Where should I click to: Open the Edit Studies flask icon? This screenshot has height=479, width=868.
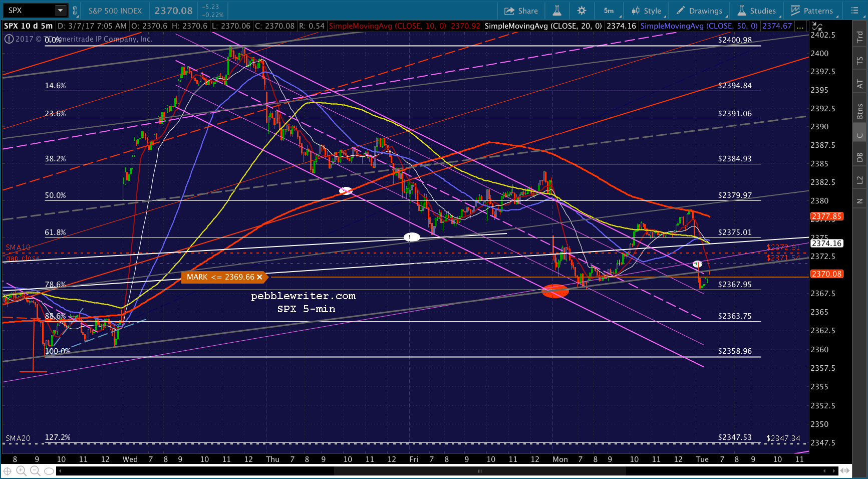pyautogui.click(x=557, y=11)
